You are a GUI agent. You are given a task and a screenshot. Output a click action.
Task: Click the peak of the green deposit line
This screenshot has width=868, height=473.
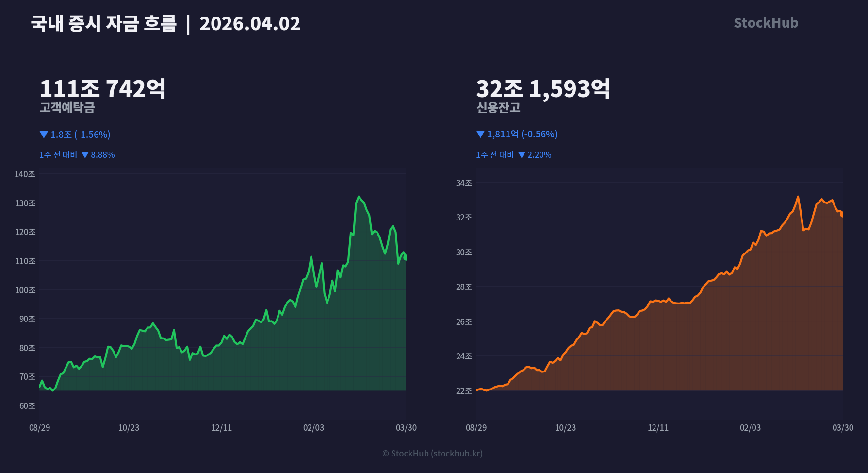359,197
